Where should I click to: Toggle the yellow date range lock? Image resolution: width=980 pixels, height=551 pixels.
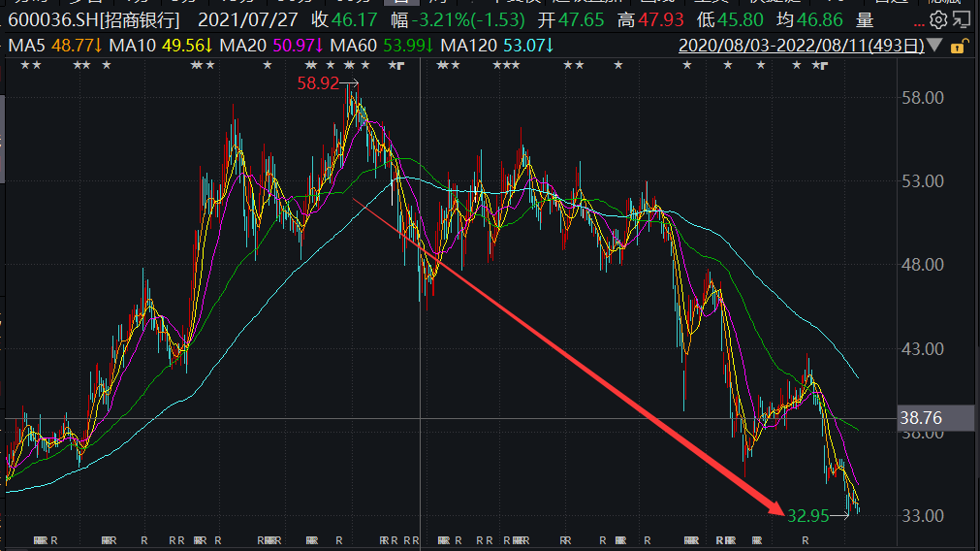click(958, 45)
